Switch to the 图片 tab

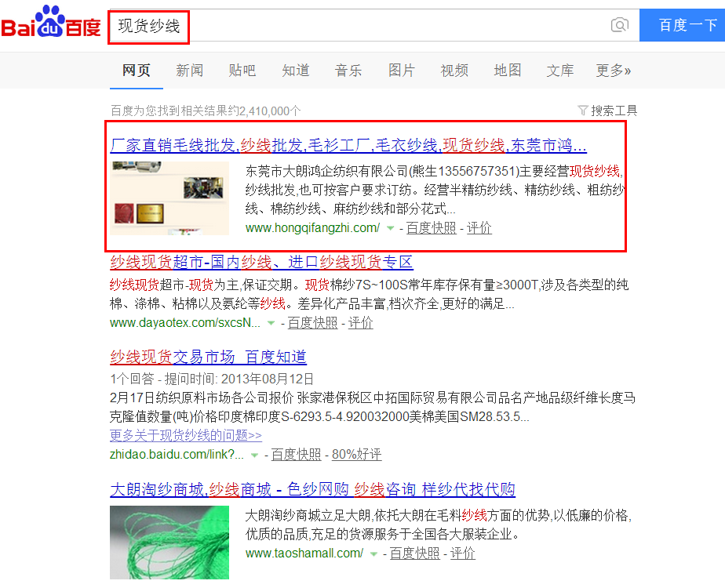[402, 71]
